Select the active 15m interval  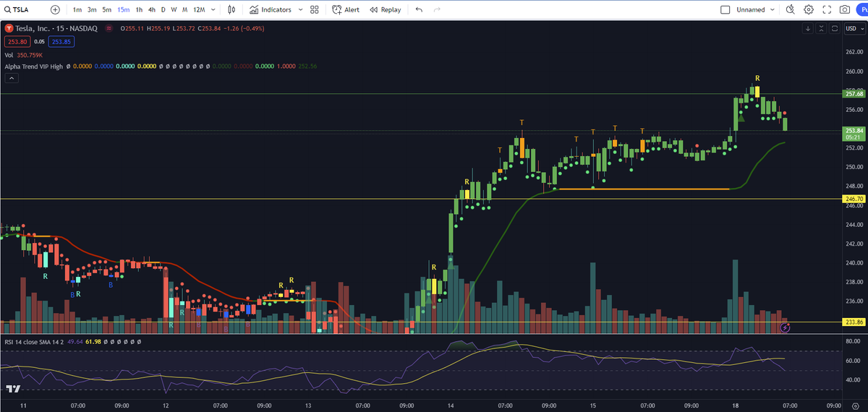coord(123,10)
